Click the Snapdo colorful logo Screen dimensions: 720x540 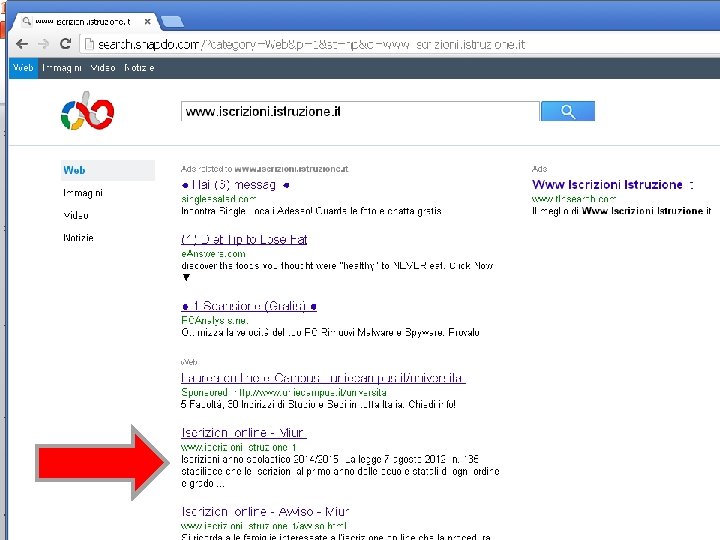coord(87,111)
